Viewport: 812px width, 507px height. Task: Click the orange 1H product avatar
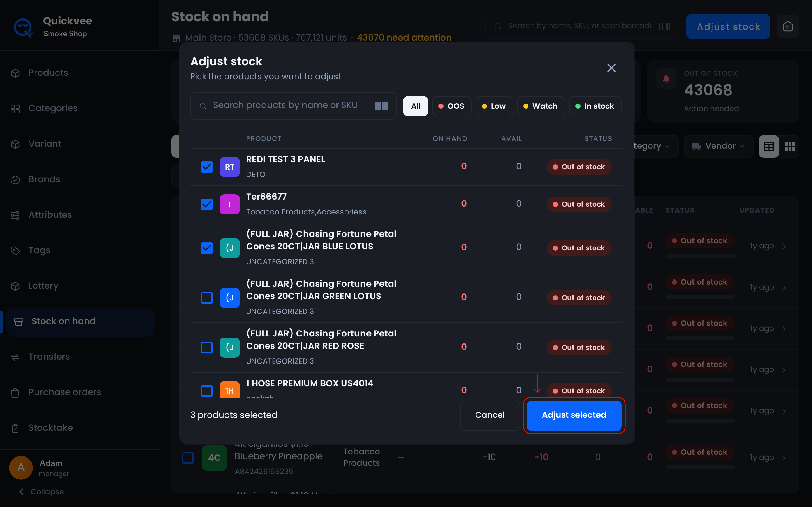[x=229, y=390]
